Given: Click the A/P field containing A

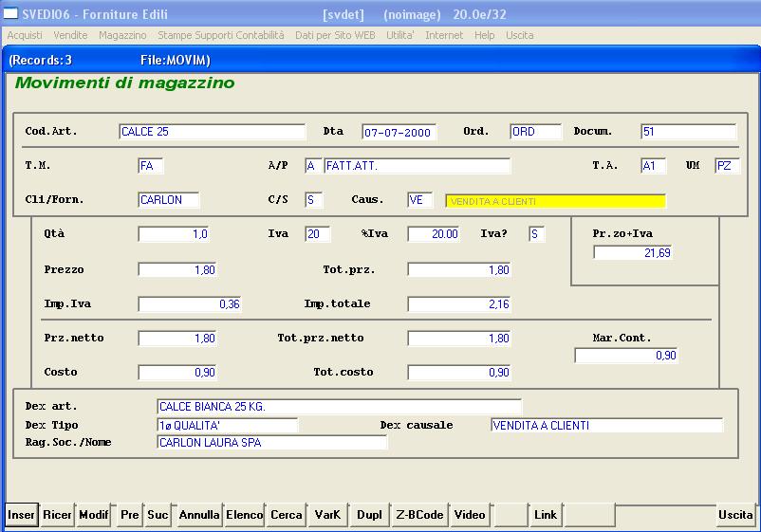Looking at the screenshot, I should pos(313,166).
